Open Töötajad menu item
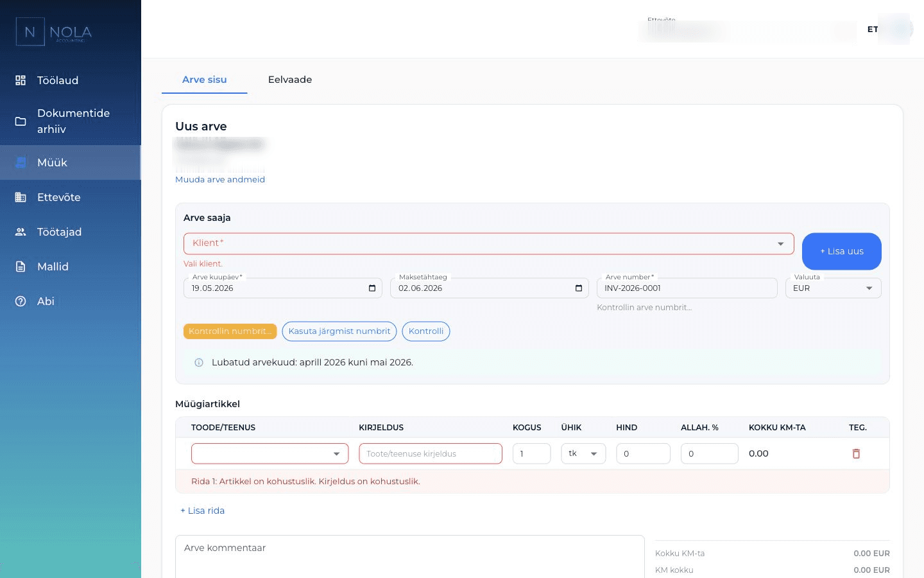924x578 pixels. pyautogui.click(x=71, y=232)
